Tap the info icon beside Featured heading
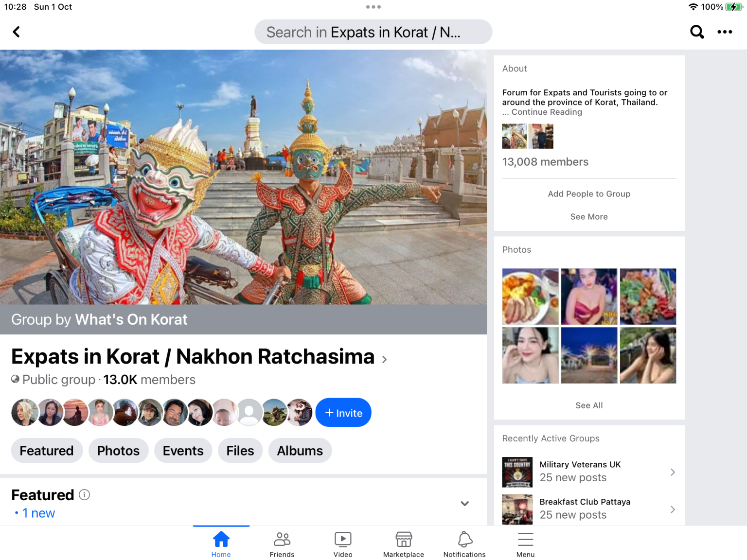The height and width of the screenshot is (560, 747). pos(85,495)
